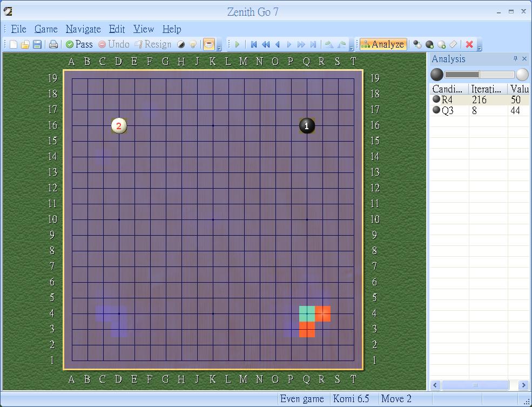The image size is (532, 407).
Task: Click the coffee cup computer-move icon
Action: point(208,44)
